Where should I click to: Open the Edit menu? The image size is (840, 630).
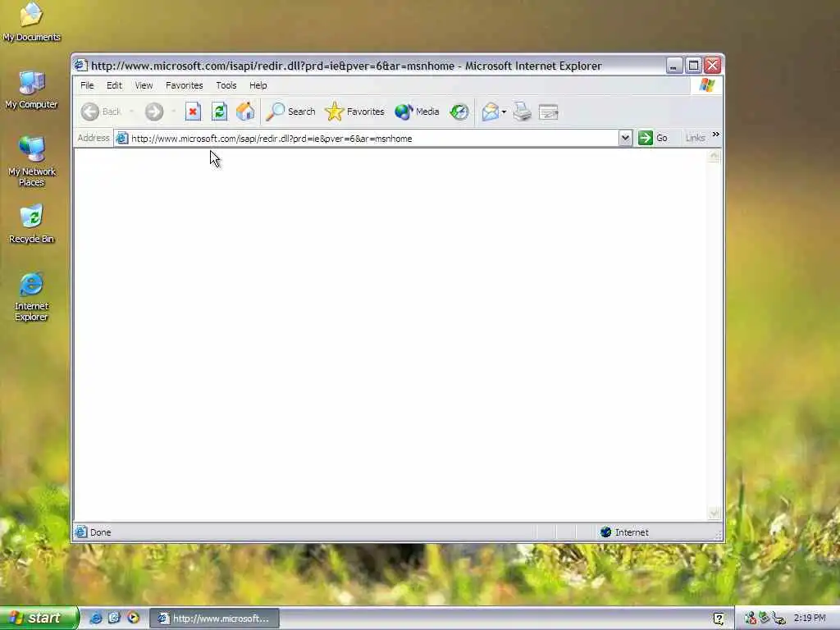[114, 85]
